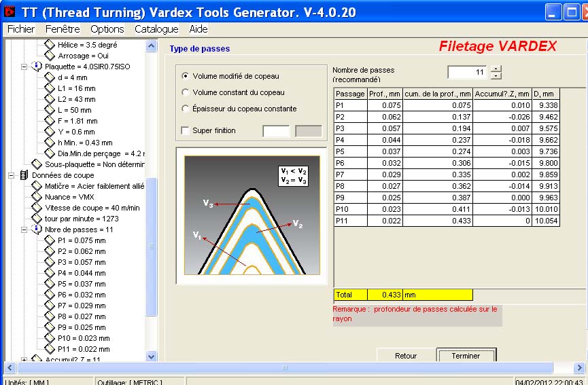Click the D, mm column header

[x=546, y=94]
